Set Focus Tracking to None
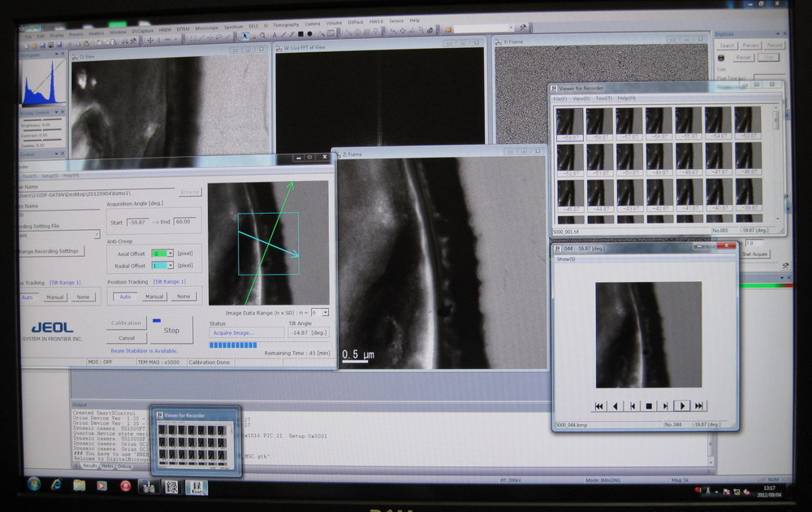Image resolution: width=812 pixels, height=512 pixels. 83,297
